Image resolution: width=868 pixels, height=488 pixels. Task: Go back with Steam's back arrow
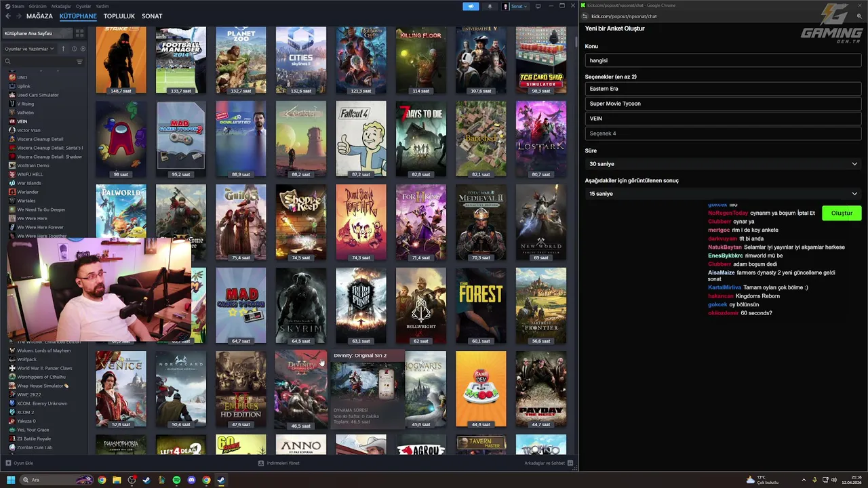8,16
